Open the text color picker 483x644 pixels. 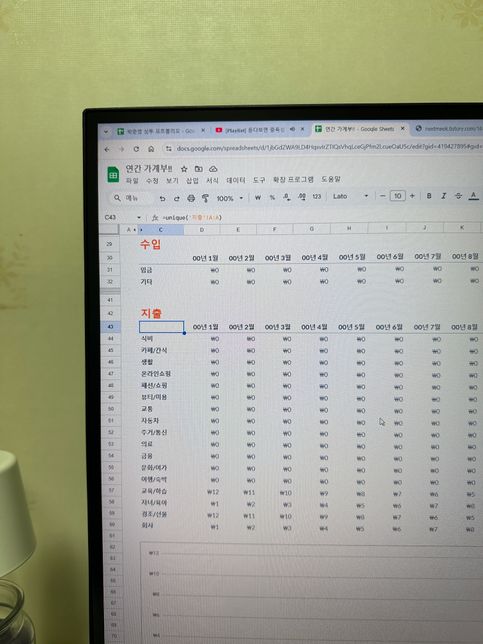pyautogui.click(x=474, y=196)
